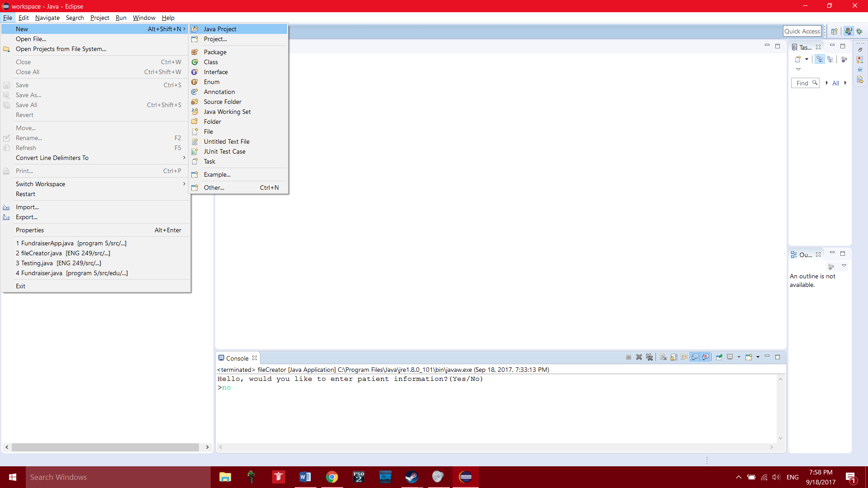Click the Quick Access button
This screenshot has width=868, height=488.
coord(802,31)
